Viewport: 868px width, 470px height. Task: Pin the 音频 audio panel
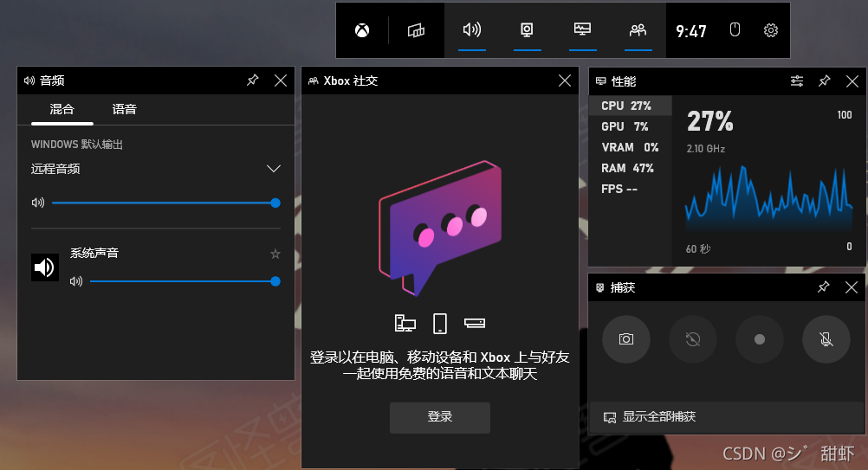(252, 80)
